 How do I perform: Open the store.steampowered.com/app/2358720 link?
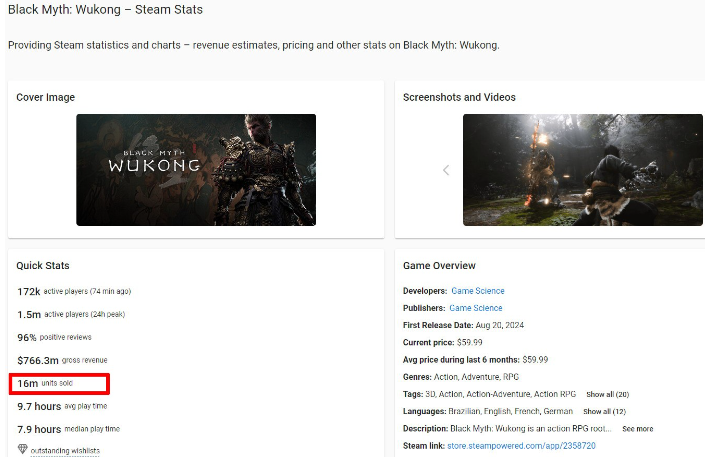click(521, 446)
